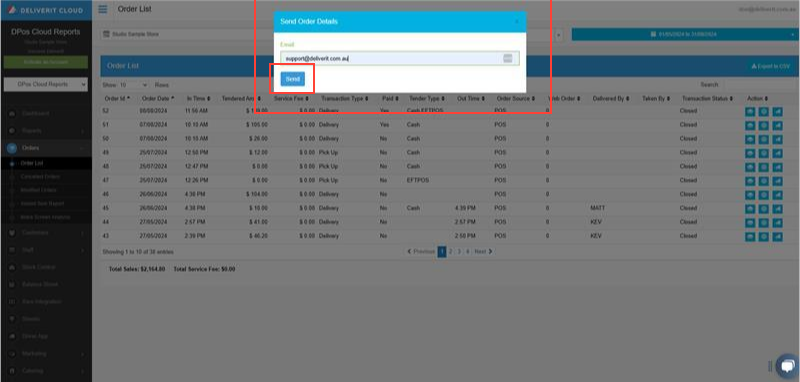Click the Deliverit Cloud logo

46,10
